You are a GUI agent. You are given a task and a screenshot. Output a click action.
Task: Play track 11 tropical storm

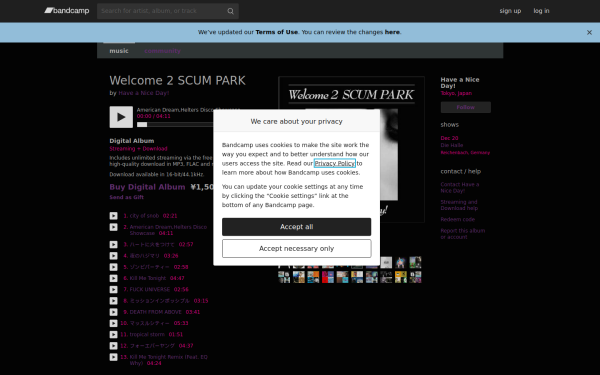click(x=114, y=334)
